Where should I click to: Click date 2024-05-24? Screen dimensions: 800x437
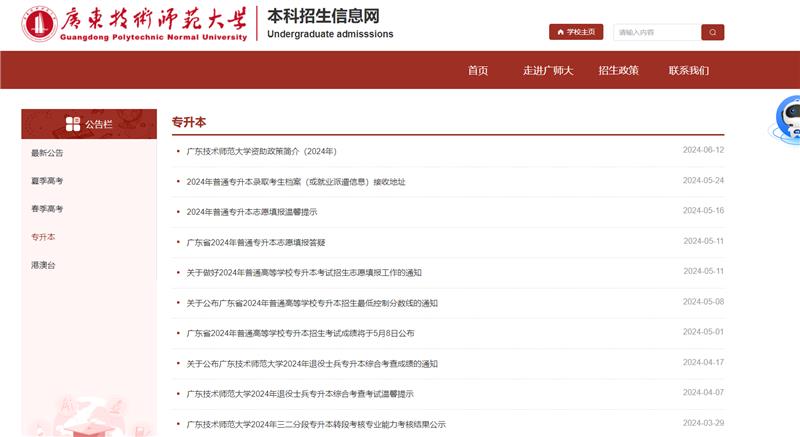pos(704,180)
